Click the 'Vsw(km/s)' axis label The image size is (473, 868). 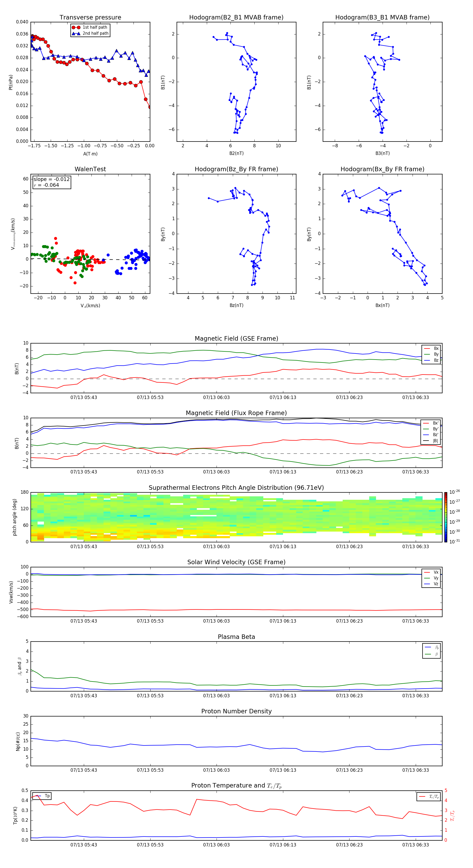[x=11, y=592]
